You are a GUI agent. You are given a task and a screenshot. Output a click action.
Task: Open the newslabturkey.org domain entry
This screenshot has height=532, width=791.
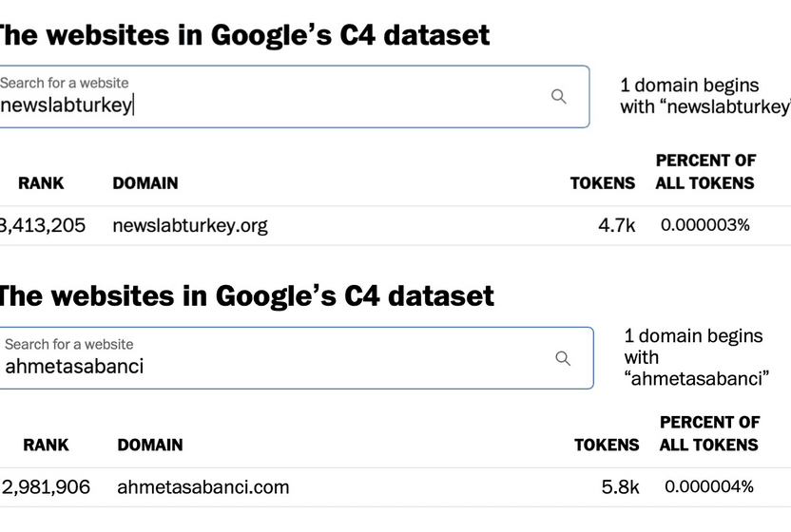coord(190,226)
